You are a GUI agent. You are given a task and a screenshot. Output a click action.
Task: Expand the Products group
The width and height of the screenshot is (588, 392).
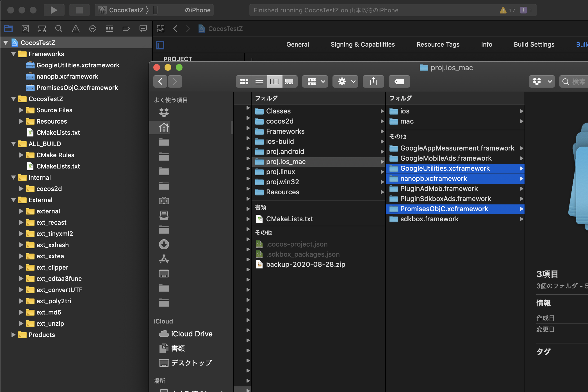(13, 335)
